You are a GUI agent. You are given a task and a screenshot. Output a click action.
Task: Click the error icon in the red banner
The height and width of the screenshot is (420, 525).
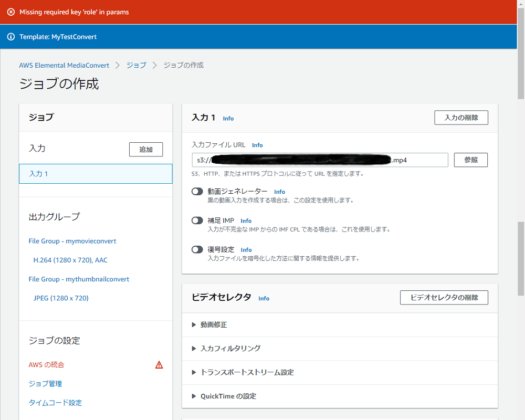(11, 12)
